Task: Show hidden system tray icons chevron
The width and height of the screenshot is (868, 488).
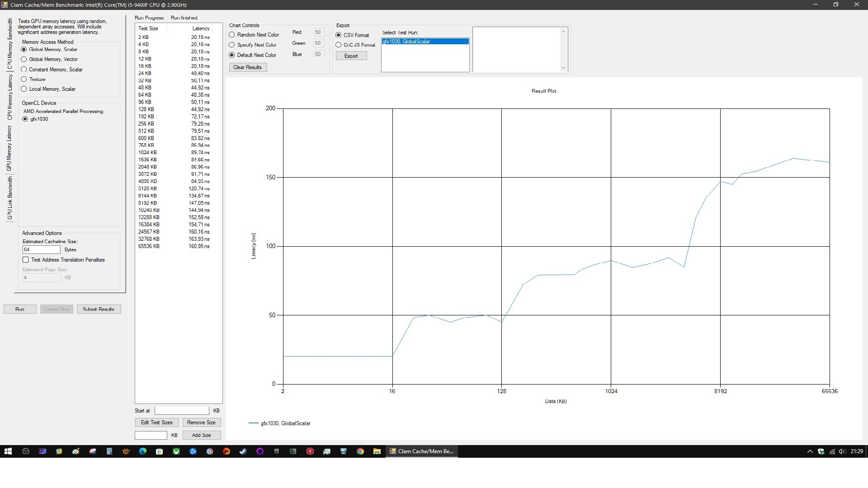Action: pos(810,451)
